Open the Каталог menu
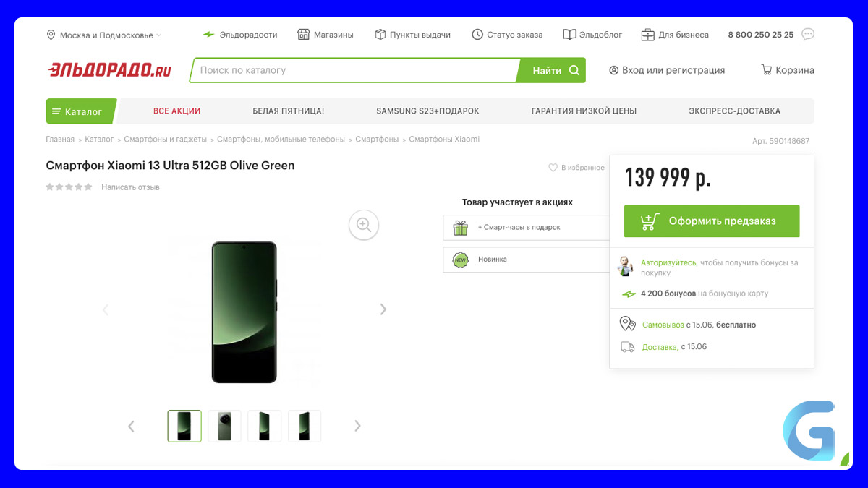The image size is (868, 488). pos(80,111)
